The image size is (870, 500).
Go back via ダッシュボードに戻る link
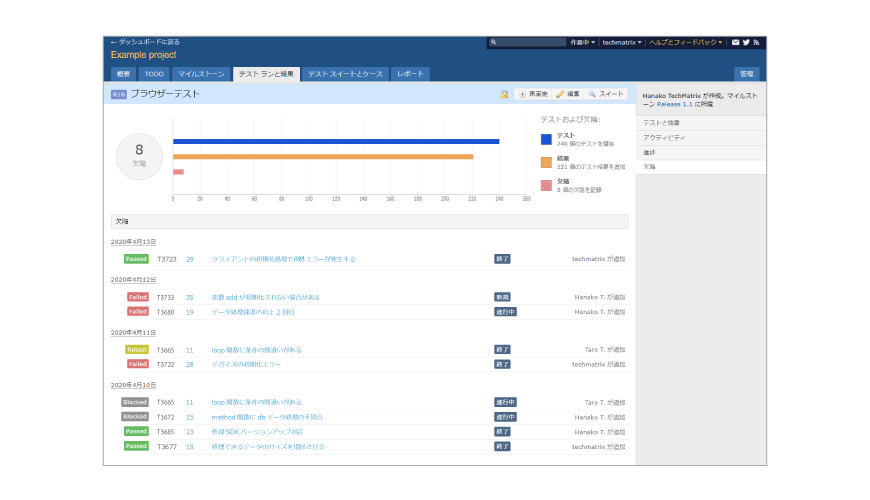pos(145,42)
